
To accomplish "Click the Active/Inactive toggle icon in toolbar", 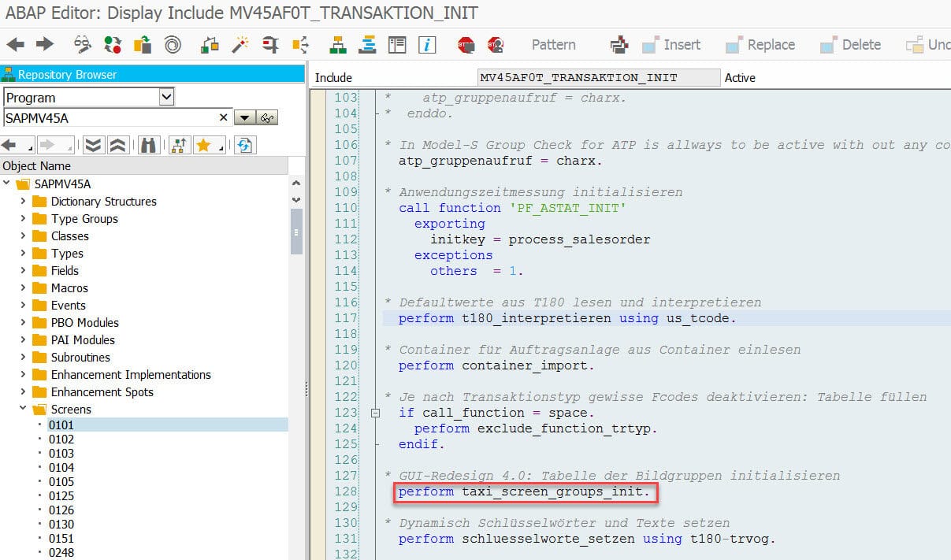I will pyautogui.click(x=113, y=45).
